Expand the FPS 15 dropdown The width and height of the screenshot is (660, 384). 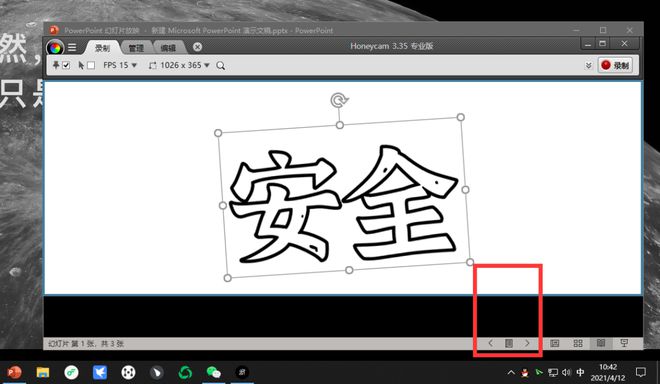[x=120, y=65]
